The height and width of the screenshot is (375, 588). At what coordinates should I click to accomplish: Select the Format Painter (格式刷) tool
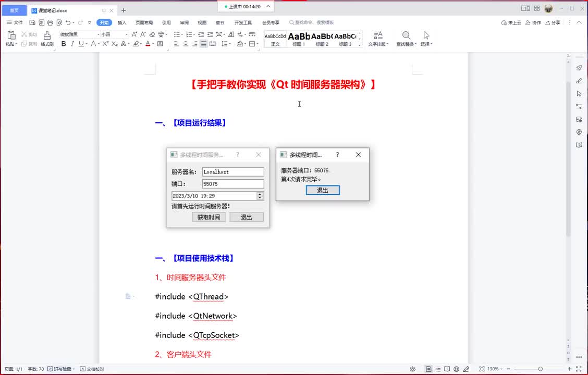47,39
